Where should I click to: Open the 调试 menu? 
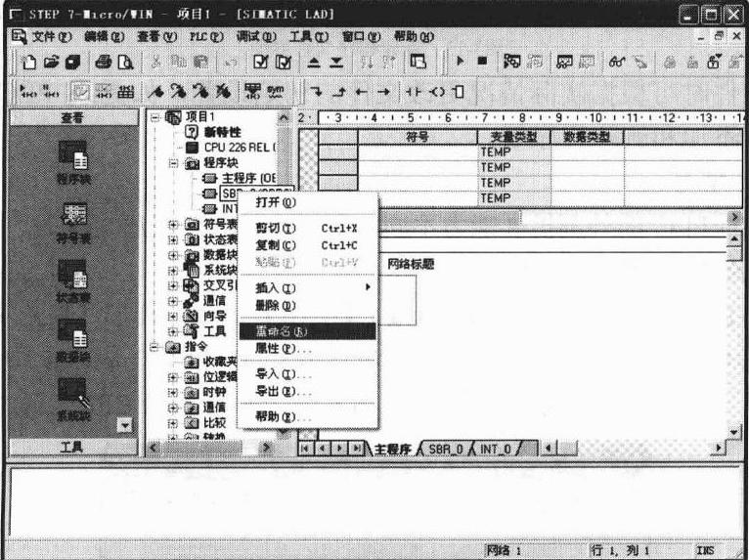click(x=256, y=37)
